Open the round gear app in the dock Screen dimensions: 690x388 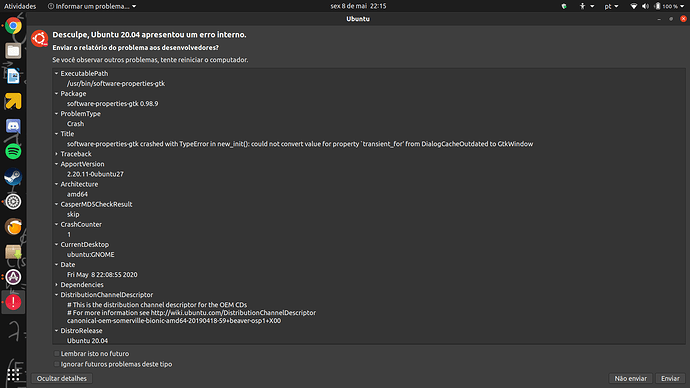(13, 201)
